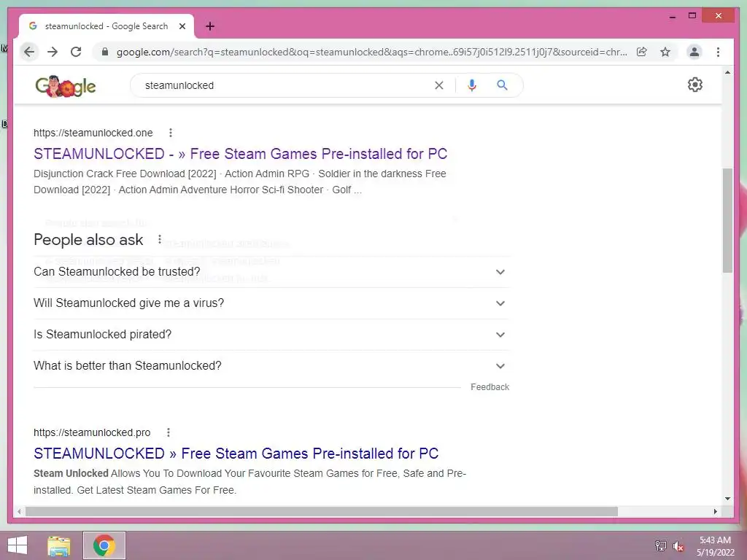Open Google quick settings gear
Viewport: 747px width, 560px height.
coord(695,85)
